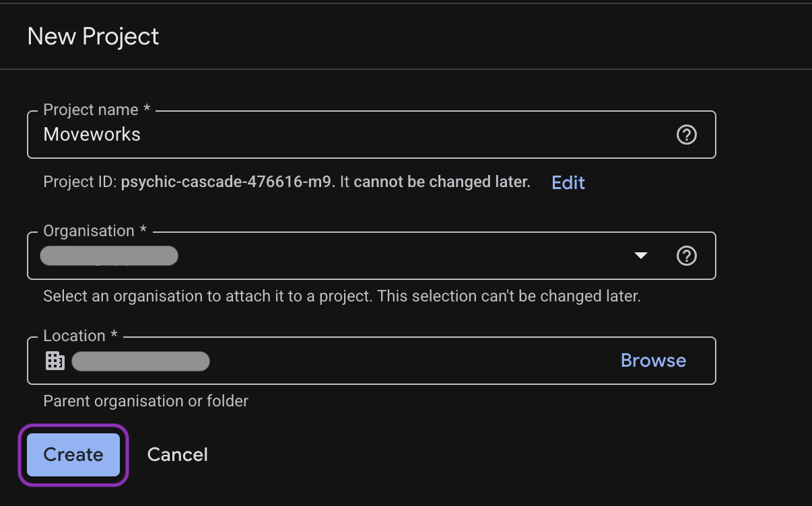This screenshot has width=812, height=506.
Task: Click the building icon in Location
Action: click(55, 361)
